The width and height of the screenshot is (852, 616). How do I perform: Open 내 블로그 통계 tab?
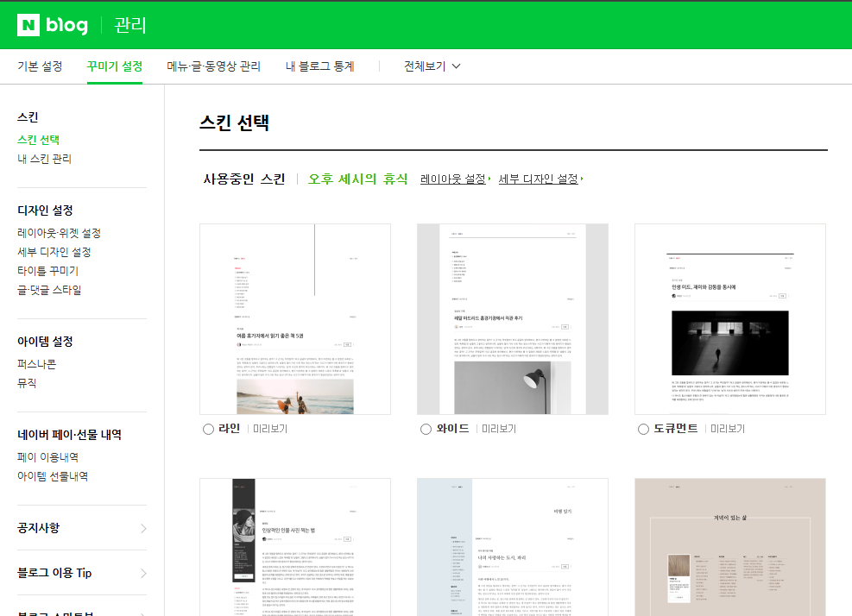coord(320,66)
